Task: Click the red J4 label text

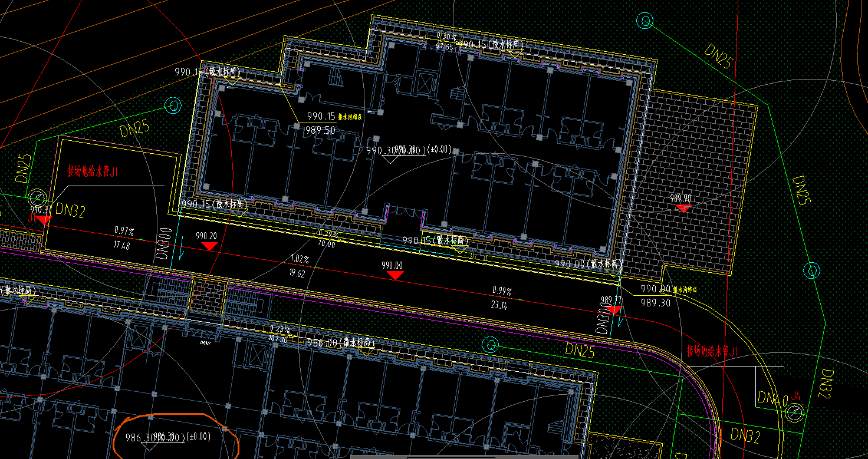Action: [x=795, y=395]
